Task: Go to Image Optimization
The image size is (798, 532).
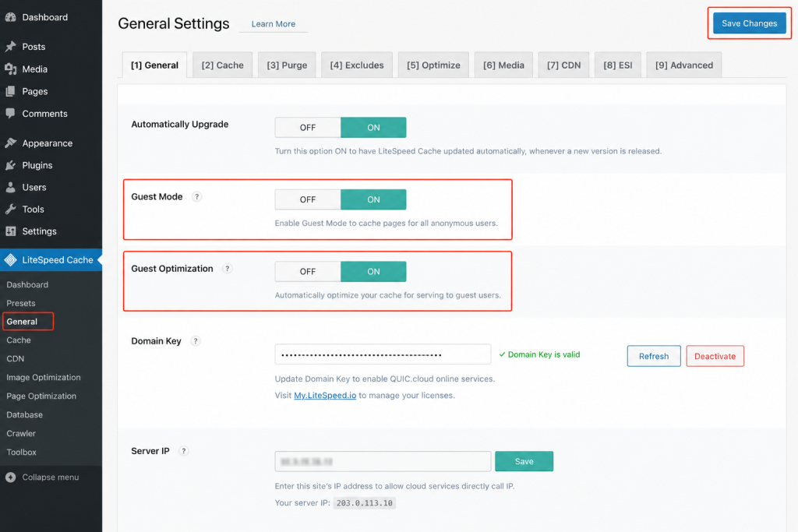Action: 44,377
